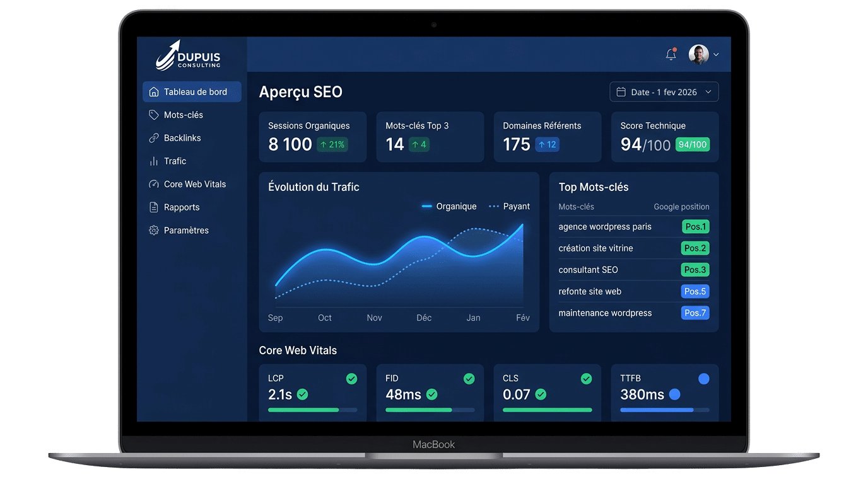This screenshot has height=484, width=868.
Task: Open the consultant SEO keyword entry
Action: point(589,270)
